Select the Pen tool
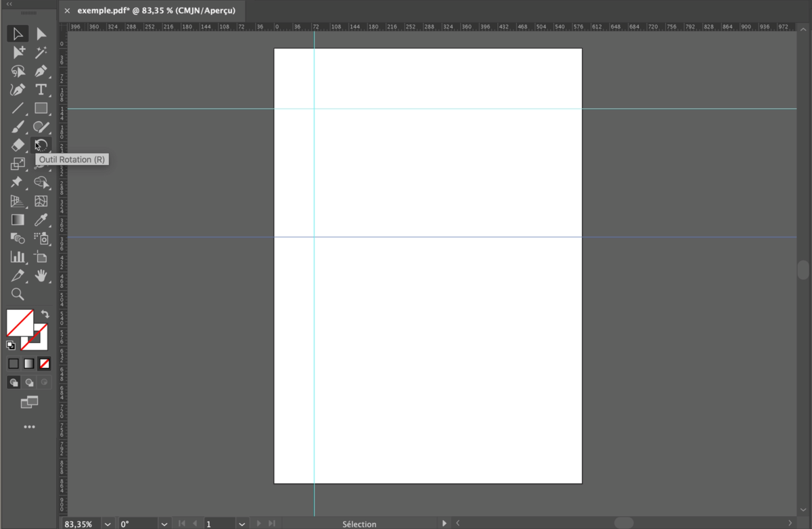The image size is (812, 529). [x=41, y=71]
